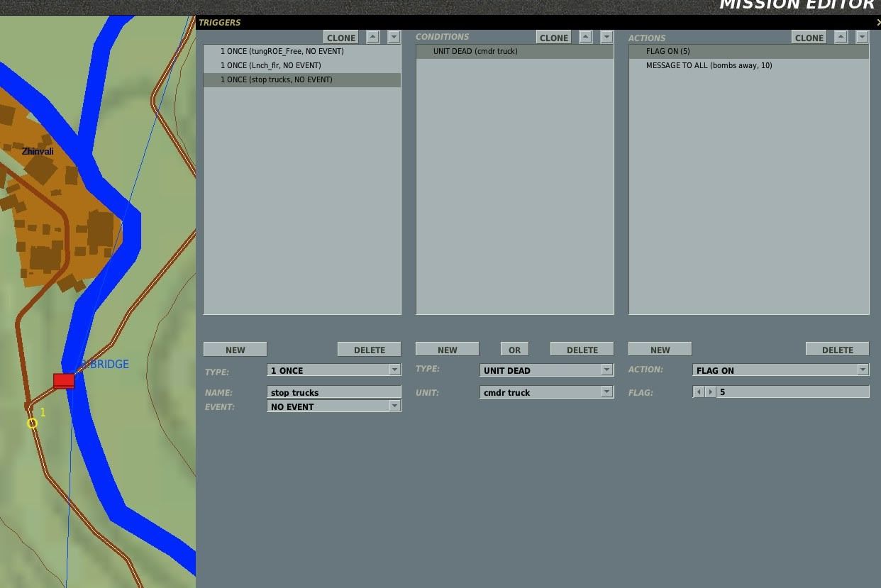Increase FLAG number with right arrow
Image resolution: width=881 pixels, height=588 pixels.
(710, 392)
